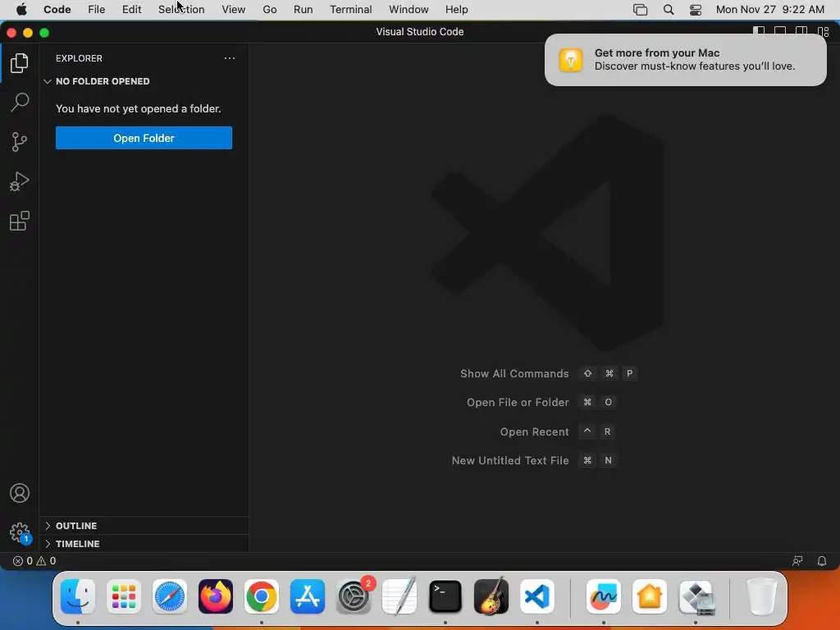
Task: Open TextEdit from the Dock
Action: pyautogui.click(x=399, y=596)
